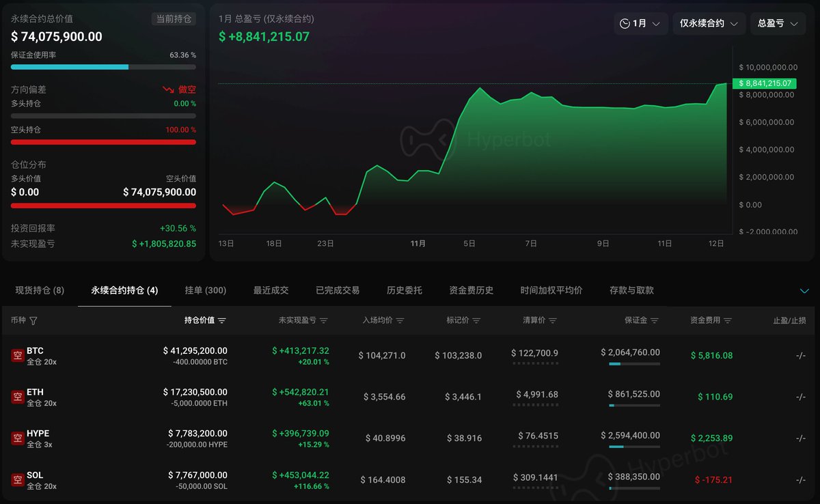Click sort icon next to 入场均价
The image size is (820, 504).
[x=400, y=321]
